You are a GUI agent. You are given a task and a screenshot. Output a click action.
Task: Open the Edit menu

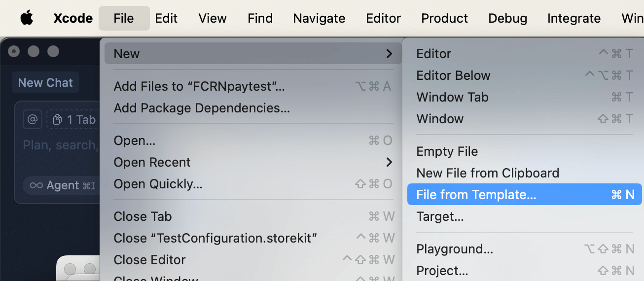click(166, 18)
